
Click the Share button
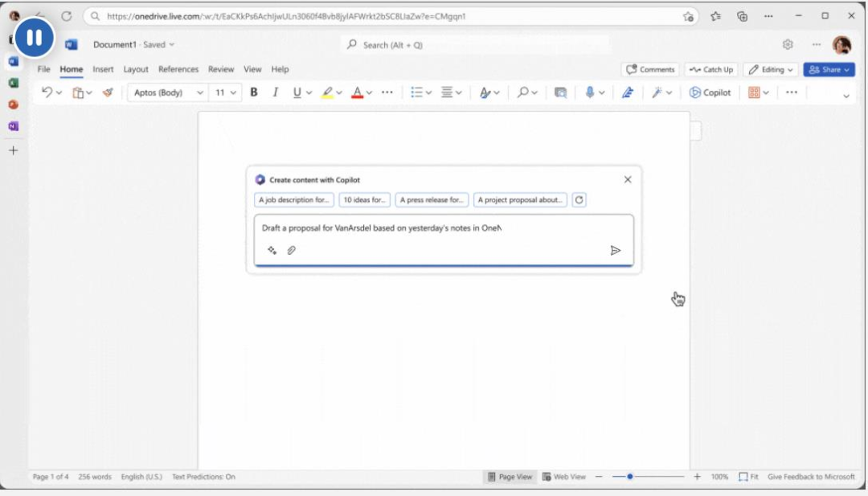click(x=829, y=70)
